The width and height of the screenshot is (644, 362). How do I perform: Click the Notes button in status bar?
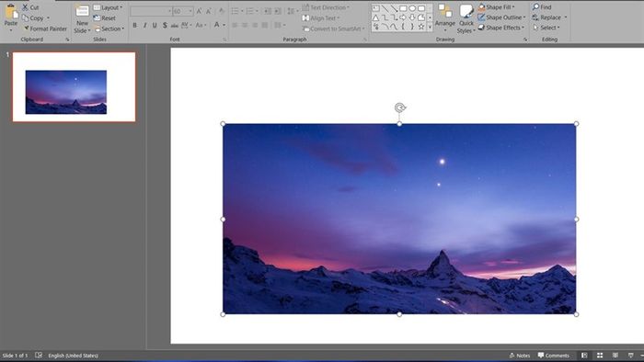click(x=520, y=356)
